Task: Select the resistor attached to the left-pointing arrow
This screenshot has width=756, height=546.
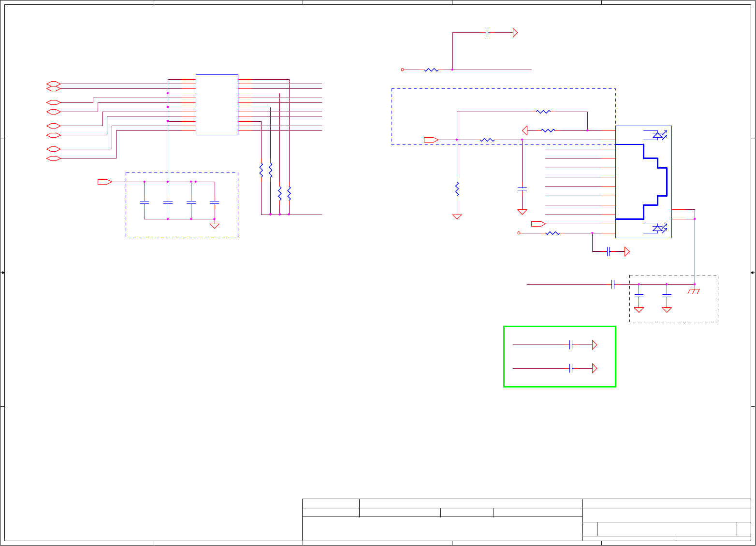Action: [x=548, y=130]
